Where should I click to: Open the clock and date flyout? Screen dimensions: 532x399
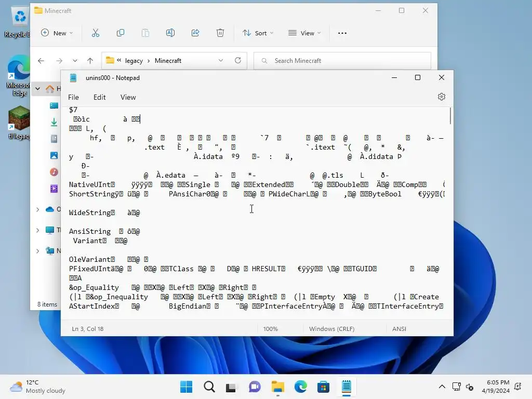496,387
